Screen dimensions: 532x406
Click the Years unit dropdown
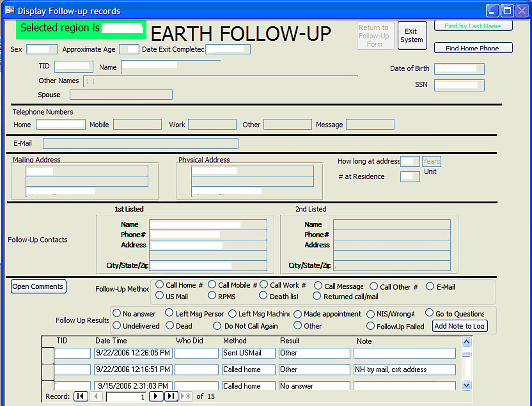tap(431, 161)
